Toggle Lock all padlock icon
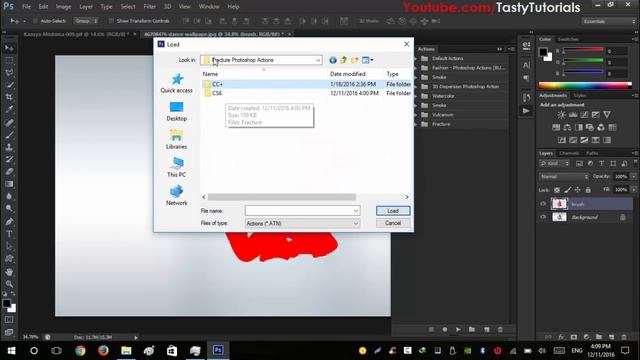Viewport: 640px width, 360px height. (x=588, y=190)
